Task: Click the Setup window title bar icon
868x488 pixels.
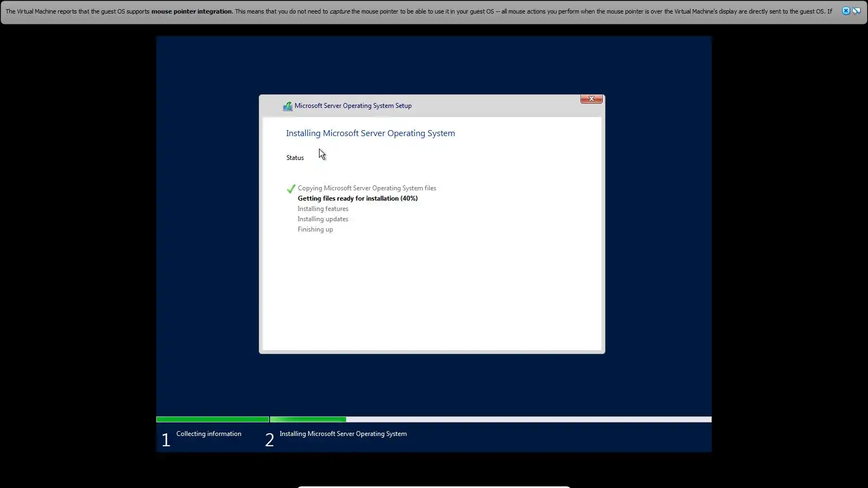Action: click(x=288, y=106)
